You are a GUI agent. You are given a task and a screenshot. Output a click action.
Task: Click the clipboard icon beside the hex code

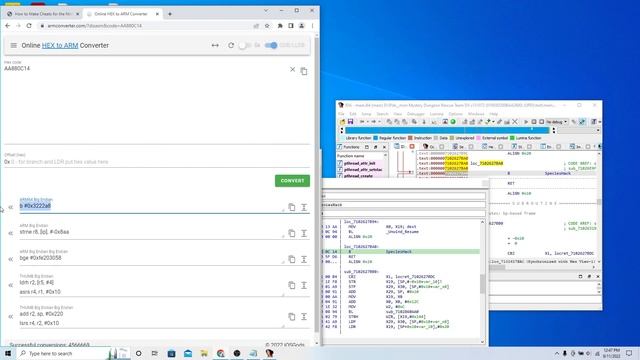[x=304, y=71]
